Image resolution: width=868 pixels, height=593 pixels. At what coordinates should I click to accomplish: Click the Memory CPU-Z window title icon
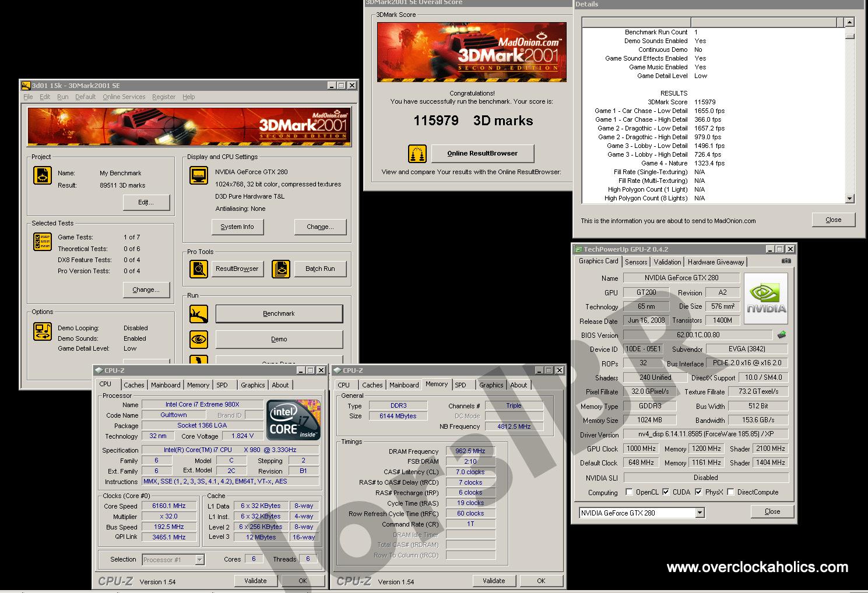coord(338,370)
